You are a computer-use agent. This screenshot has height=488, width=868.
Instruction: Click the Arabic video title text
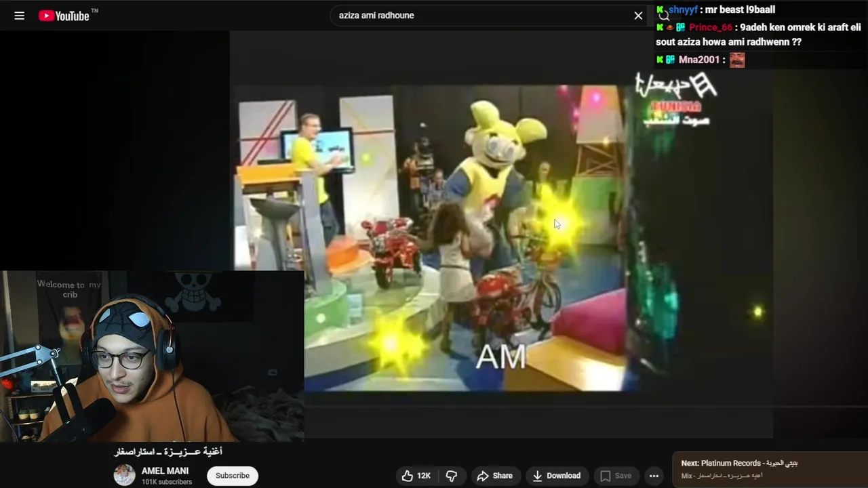click(168, 451)
